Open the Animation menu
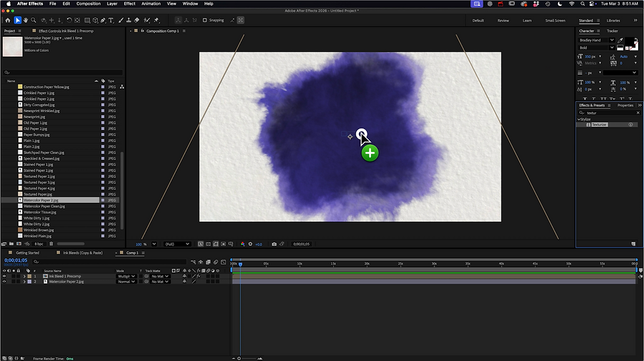This screenshot has width=644, height=361. 151,4
